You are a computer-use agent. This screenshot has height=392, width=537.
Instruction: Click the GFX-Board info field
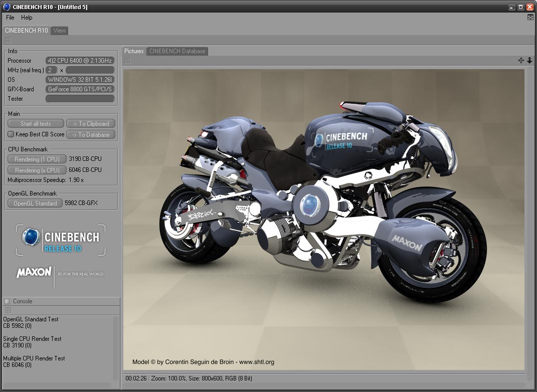(80, 89)
